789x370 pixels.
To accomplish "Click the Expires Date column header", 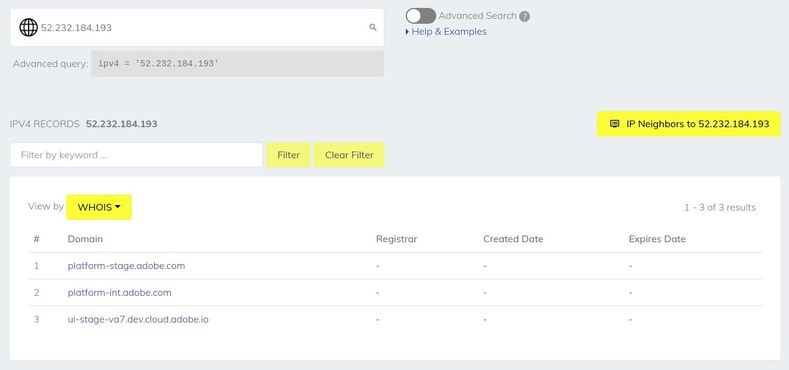I will [x=657, y=239].
